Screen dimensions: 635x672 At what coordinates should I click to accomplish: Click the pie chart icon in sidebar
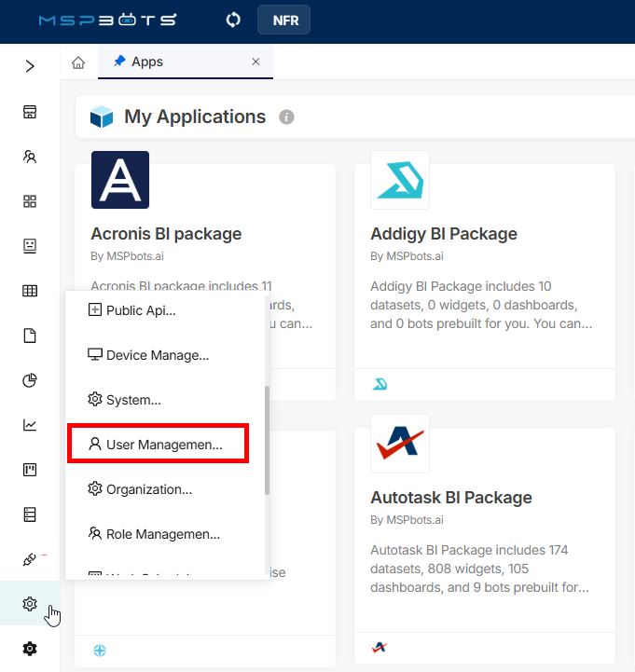coord(30,380)
